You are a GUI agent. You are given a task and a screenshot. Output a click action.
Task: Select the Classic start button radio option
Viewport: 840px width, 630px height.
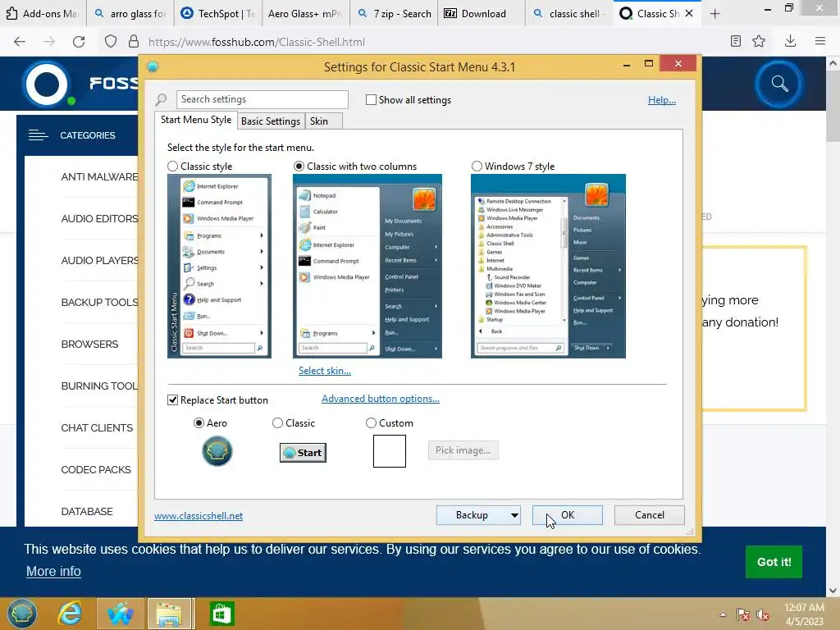(277, 423)
